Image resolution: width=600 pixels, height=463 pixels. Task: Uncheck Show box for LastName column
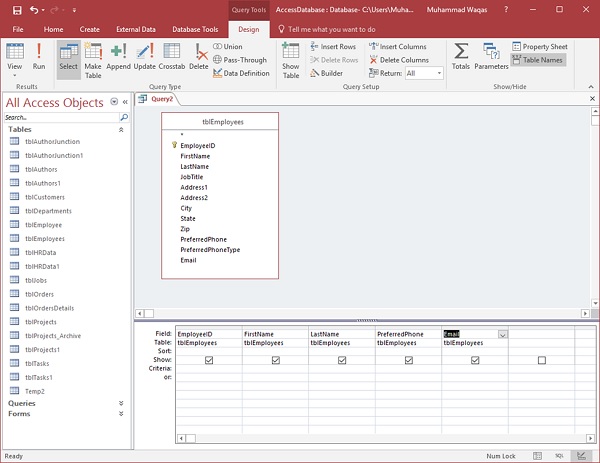[x=341, y=360]
